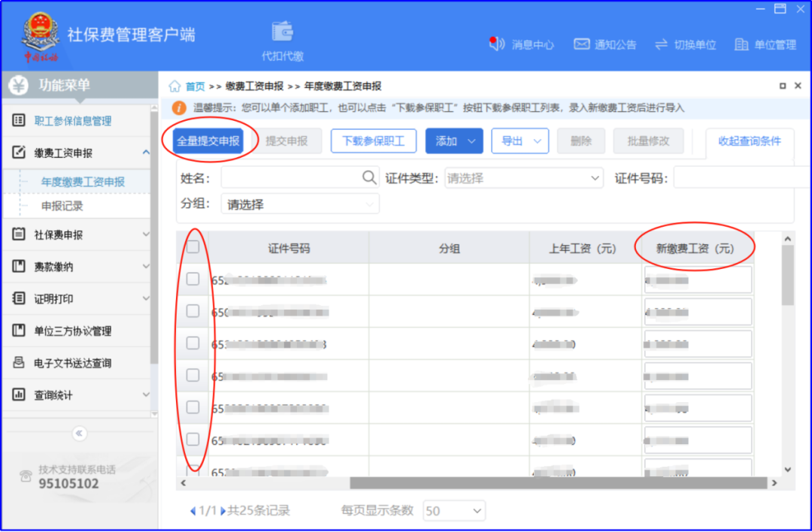812x532 pixels.
Task: Select 申报记录 submenu item
Action: pyautogui.click(x=62, y=206)
